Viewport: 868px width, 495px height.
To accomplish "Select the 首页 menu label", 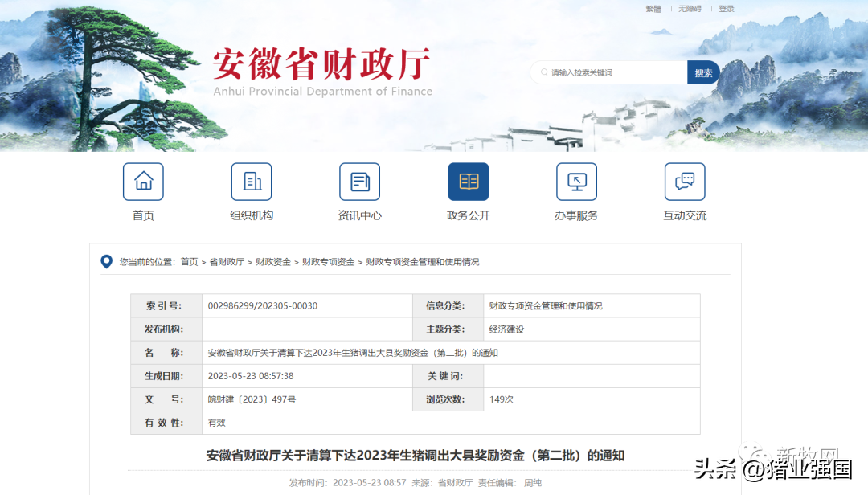I will (143, 215).
